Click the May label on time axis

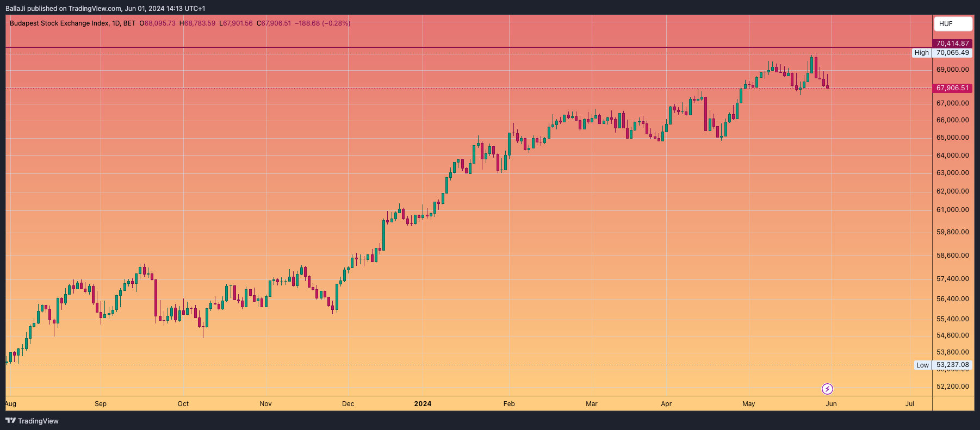tap(749, 404)
